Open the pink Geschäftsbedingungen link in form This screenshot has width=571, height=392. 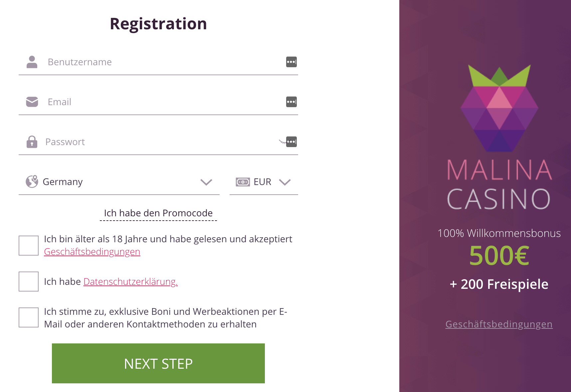click(92, 252)
